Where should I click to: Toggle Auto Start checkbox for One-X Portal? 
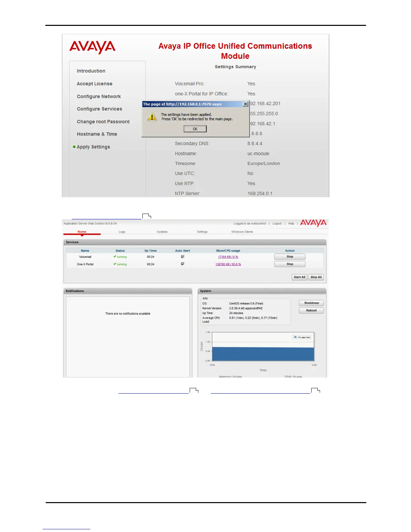[x=183, y=264]
